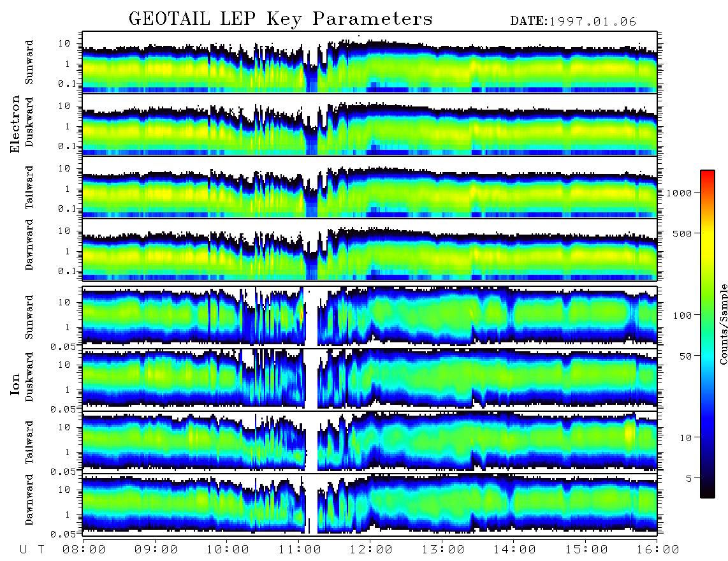Image resolution: width=728 pixels, height=561 pixels.
Task: Click the vertical 'Ion' group label
Action: click(x=15, y=384)
